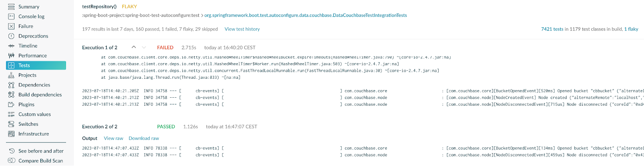Select the Tests menu item
644x166 pixels.
click(x=24, y=66)
